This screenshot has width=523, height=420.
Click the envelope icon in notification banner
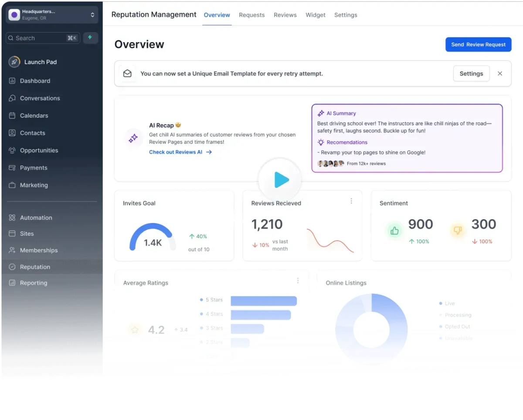tap(127, 74)
